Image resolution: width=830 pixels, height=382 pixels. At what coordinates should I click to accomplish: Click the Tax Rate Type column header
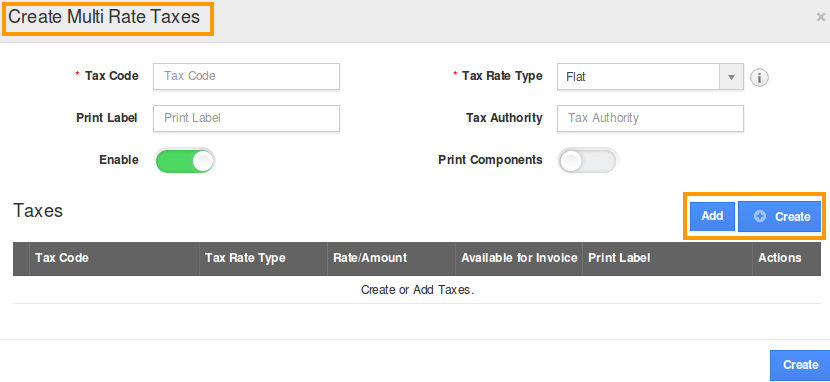click(263, 259)
